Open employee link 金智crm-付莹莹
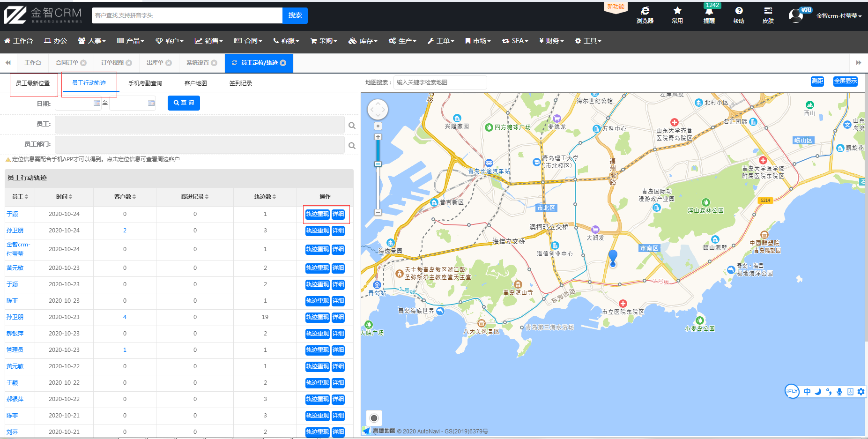868x439 pixels. (x=18, y=249)
